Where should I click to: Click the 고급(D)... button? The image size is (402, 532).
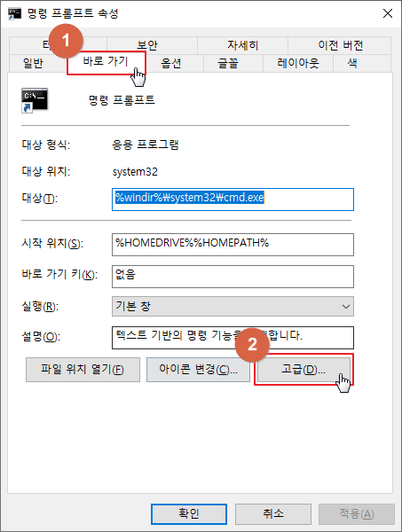(x=303, y=369)
